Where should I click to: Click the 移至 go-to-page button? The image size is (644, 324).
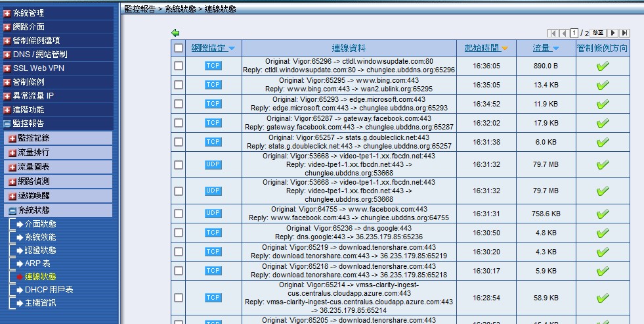(597, 33)
